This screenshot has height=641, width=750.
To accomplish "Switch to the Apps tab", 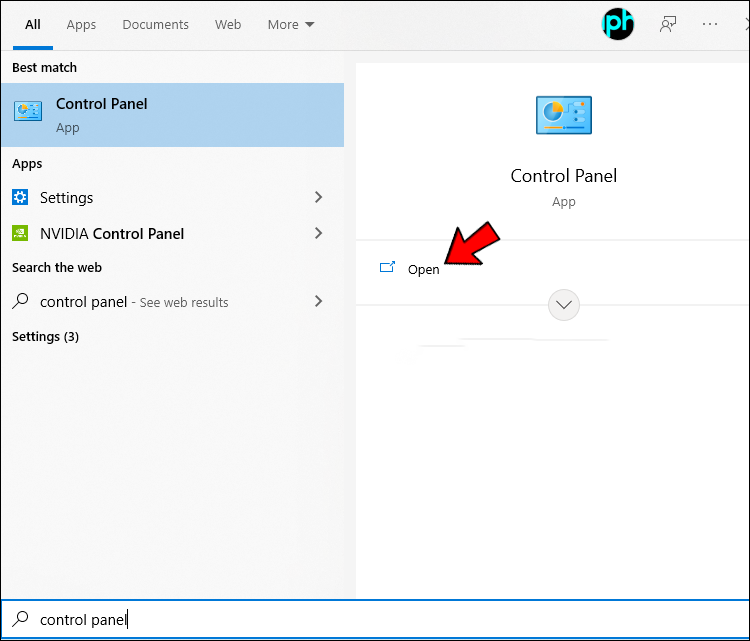I will [x=81, y=25].
